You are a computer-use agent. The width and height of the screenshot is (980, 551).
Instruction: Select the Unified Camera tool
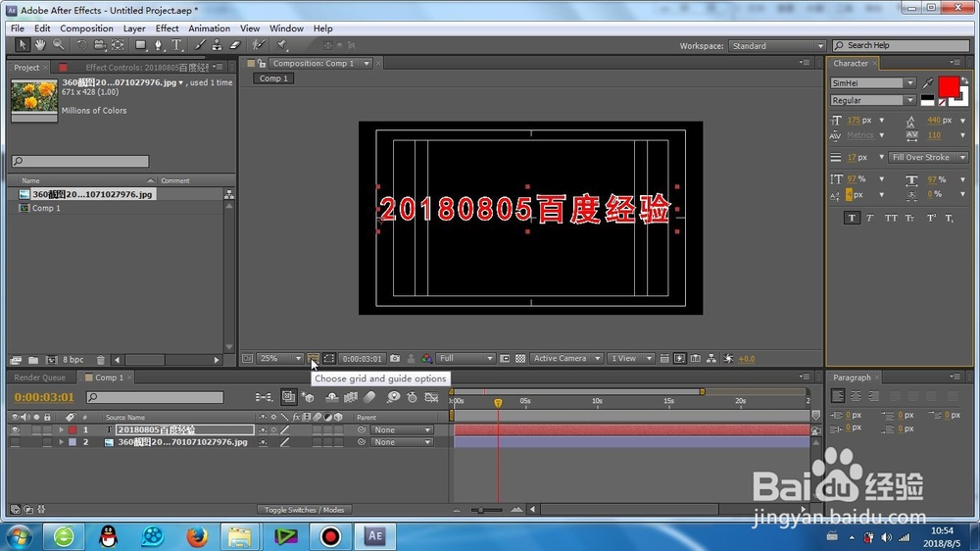(99, 45)
